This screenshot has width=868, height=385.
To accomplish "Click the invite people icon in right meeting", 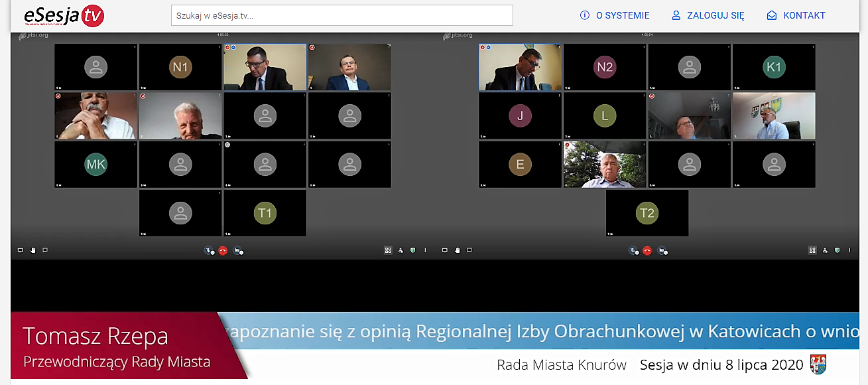I will (x=824, y=250).
